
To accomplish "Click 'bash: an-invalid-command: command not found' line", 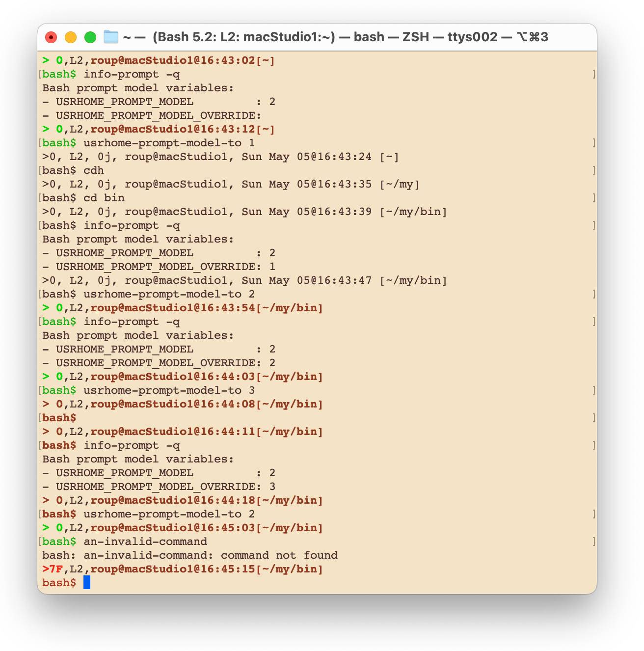I will (190, 555).
